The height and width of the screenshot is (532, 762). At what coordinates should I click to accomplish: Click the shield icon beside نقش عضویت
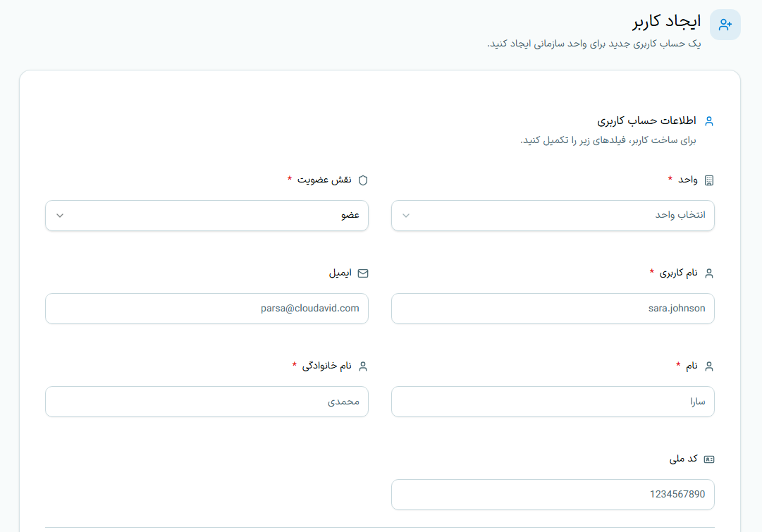363,180
